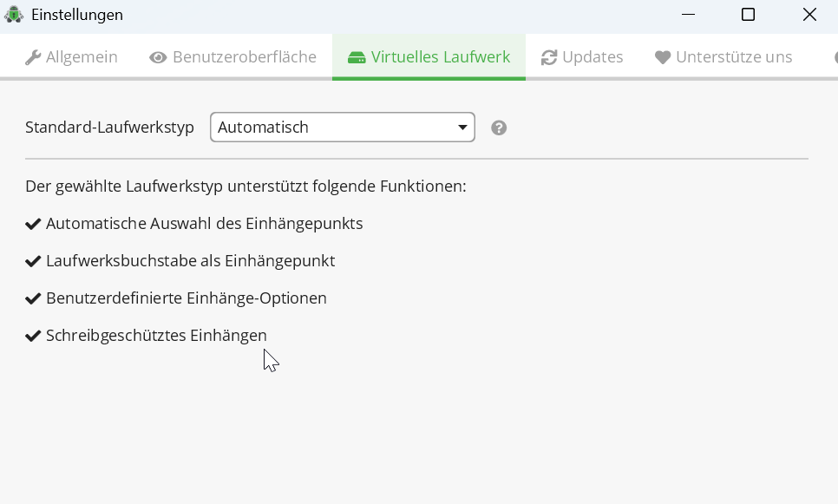Click the refresh icon next to Updates

549,56
